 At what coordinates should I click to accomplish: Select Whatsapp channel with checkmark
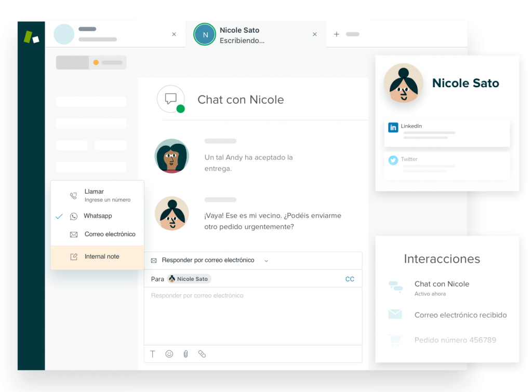[98, 216]
